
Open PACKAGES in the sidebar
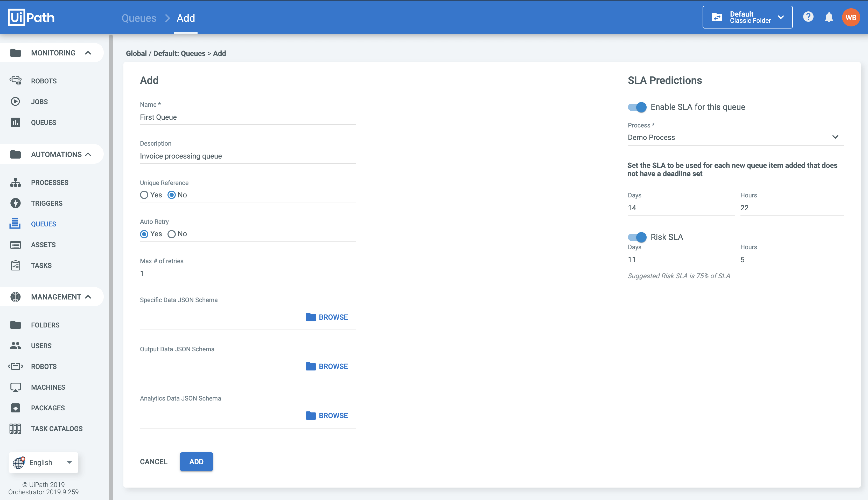pos(48,408)
